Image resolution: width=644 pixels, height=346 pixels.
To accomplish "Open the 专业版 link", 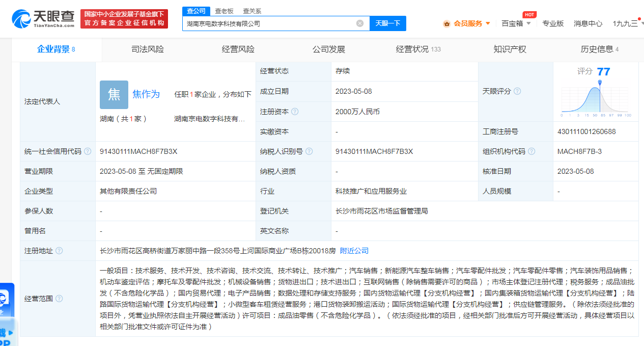I will tap(553, 23).
